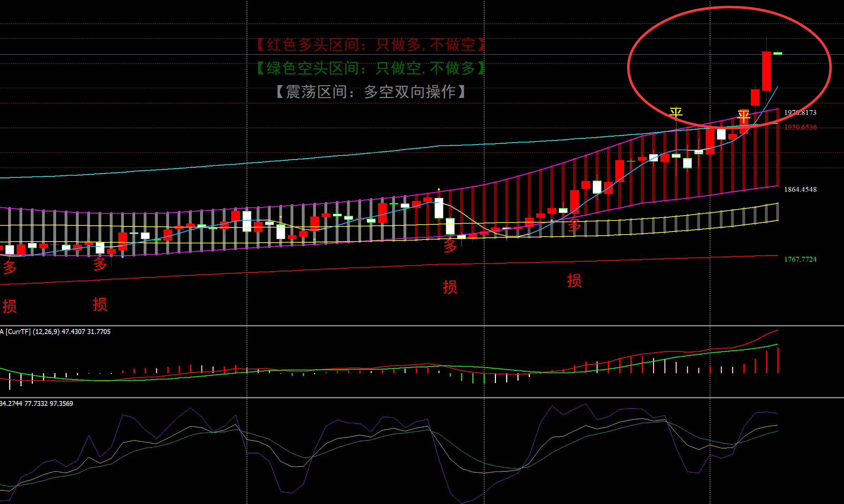The image size is (844, 504).
Task: Click the tallest red MACD histogram bar
Action: coord(778,360)
